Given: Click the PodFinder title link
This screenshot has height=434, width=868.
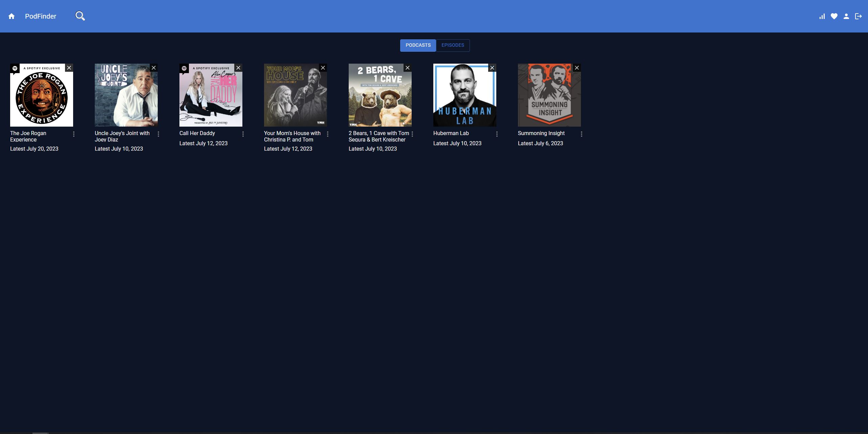Looking at the screenshot, I should click(x=41, y=16).
